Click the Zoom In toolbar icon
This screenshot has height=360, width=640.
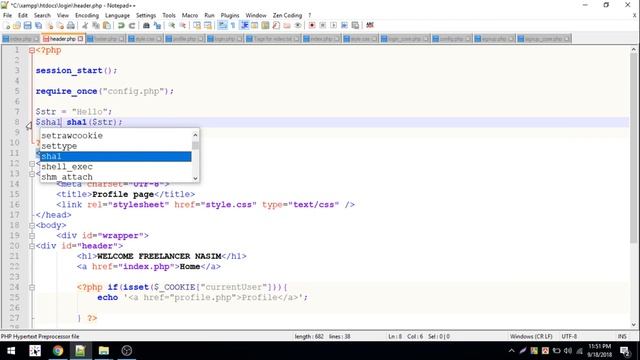point(172,25)
